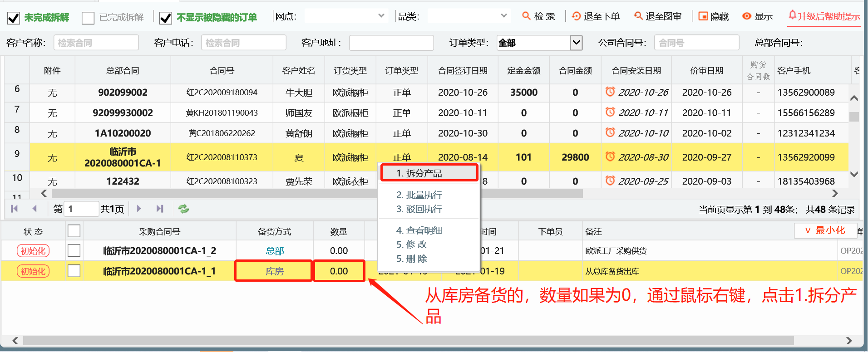868x352 pixels.
Task: Click alarm clock icon beside 2020-08-30
Action: [610, 156]
